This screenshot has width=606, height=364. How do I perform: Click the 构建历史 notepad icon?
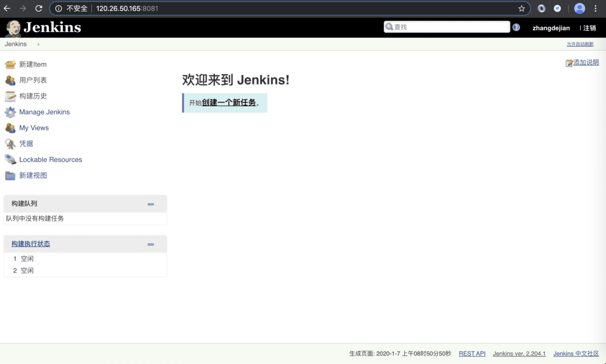10,96
